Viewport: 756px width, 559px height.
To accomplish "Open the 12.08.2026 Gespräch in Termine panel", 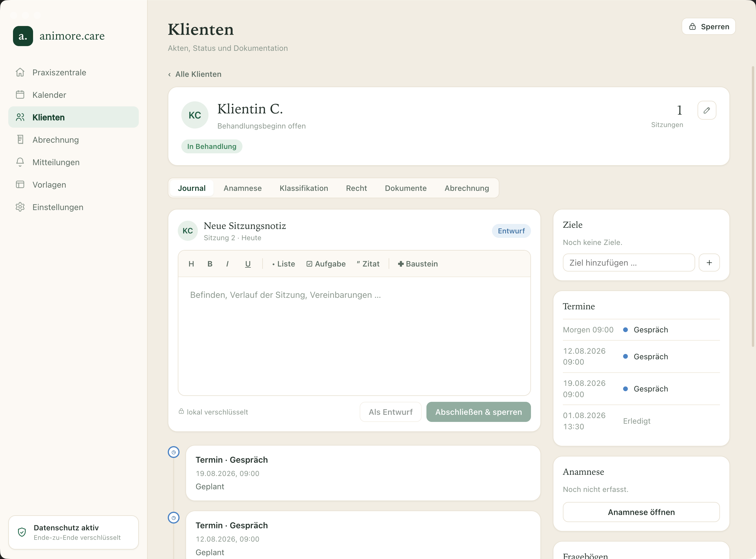I will click(641, 356).
